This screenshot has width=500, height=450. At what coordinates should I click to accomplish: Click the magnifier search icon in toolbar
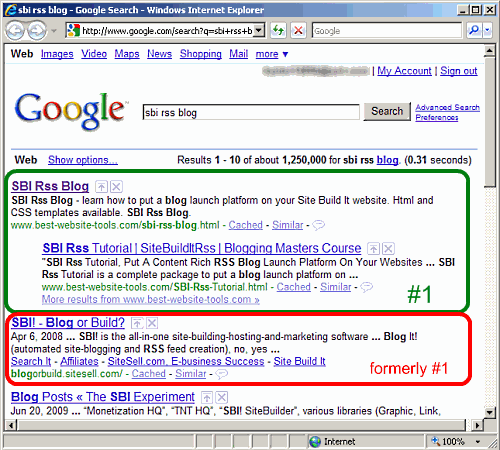[474, 30]
